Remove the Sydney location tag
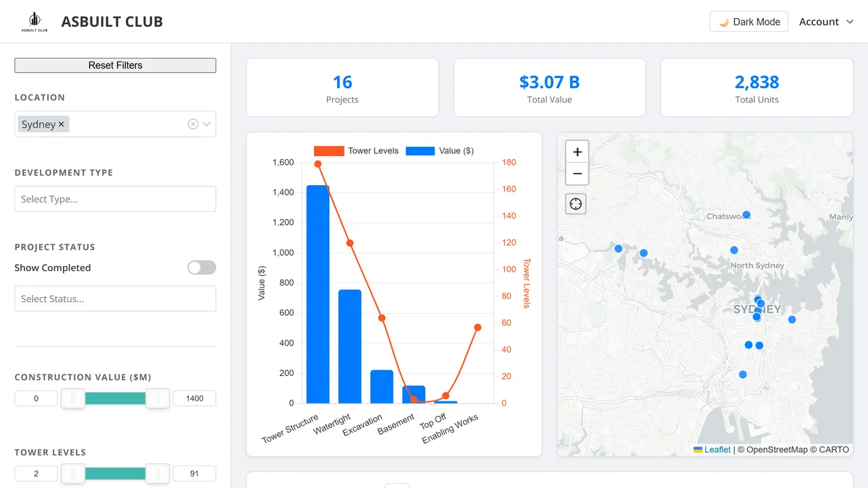Screen dimensions: 868x488 (61, 124)
